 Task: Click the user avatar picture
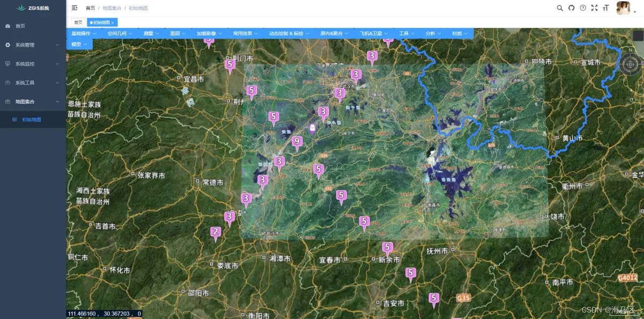coord(623,8)
